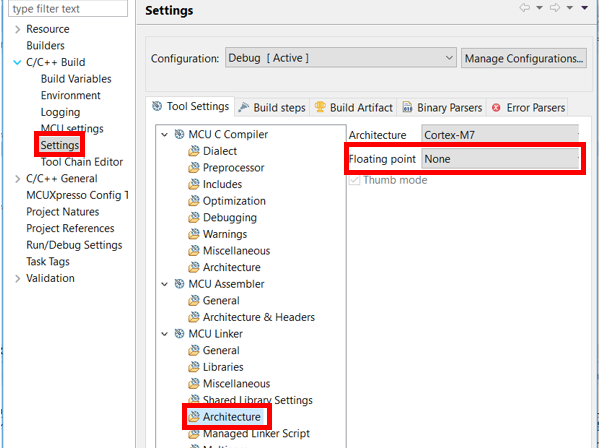Image resolution: width=601 pixels, height=448 pixels.
Task: Select Build Variables under C/C++ Build
Action: (x=76, y=79)
